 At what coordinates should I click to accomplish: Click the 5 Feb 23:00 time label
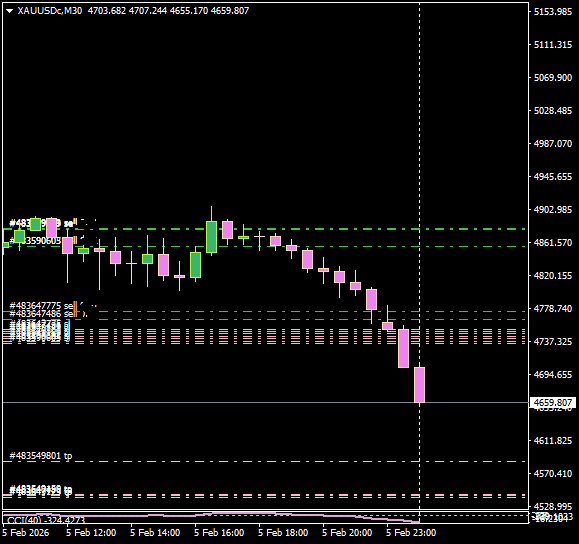[411, 533]
